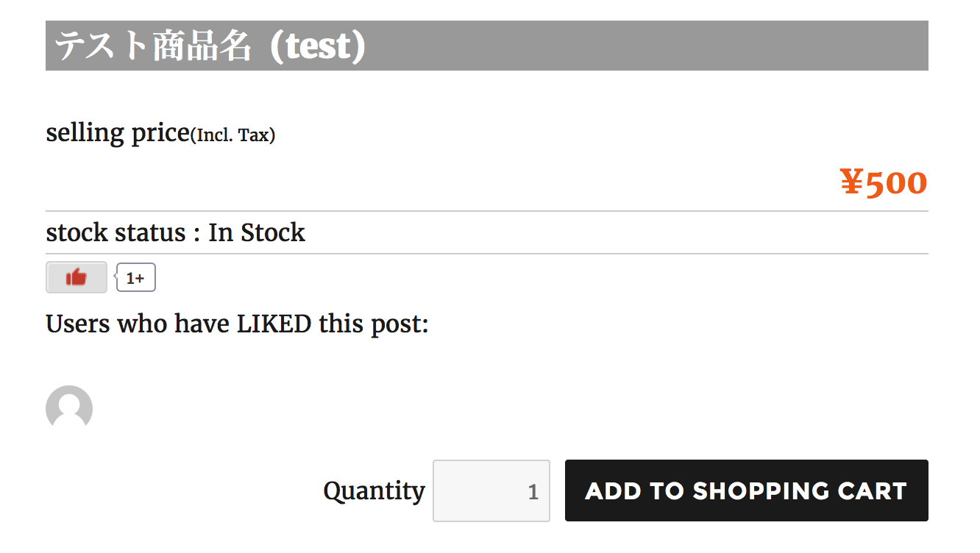The image size is (980, 553).
Task: Click the Quantity label text
Action: tap(374, 490)
